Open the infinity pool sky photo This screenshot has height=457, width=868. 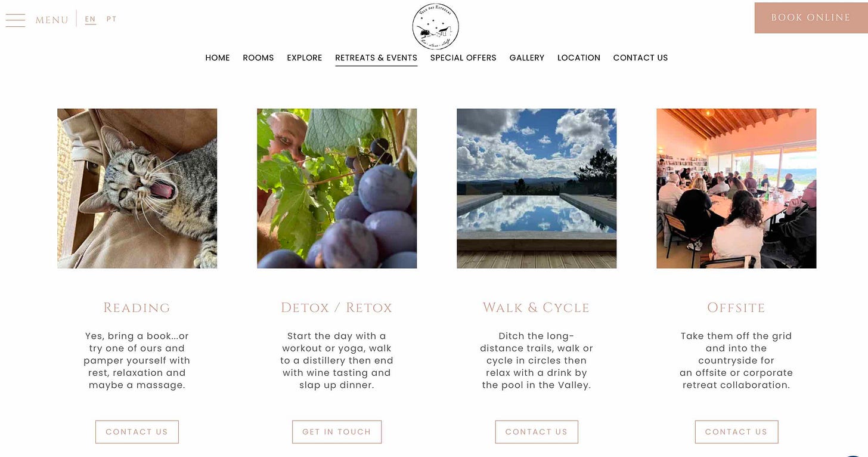(537, 189)
